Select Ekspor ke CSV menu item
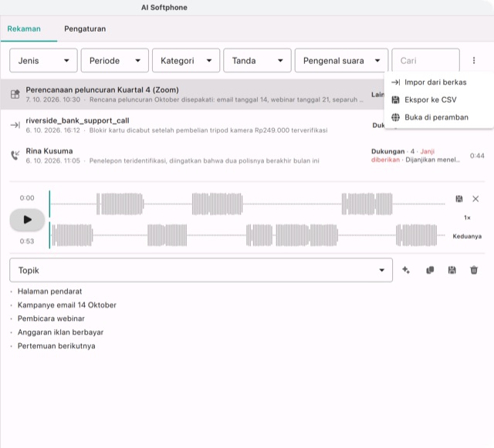 439,99
